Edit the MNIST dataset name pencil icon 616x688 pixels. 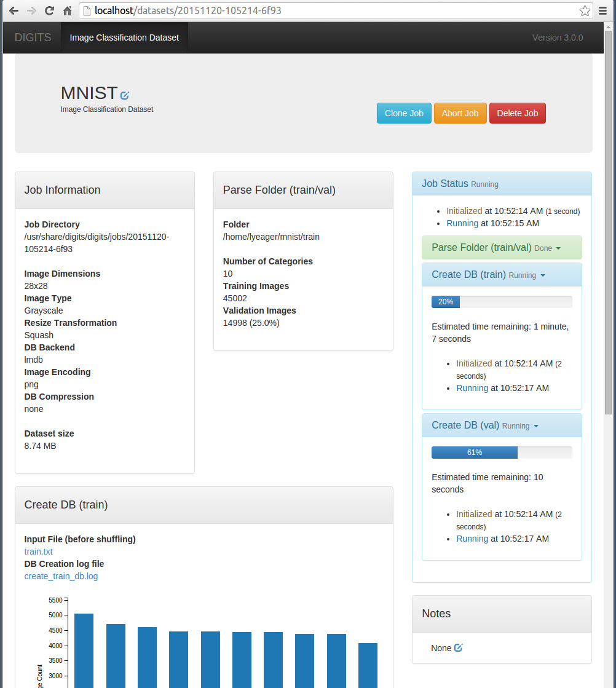click(125, 95)
